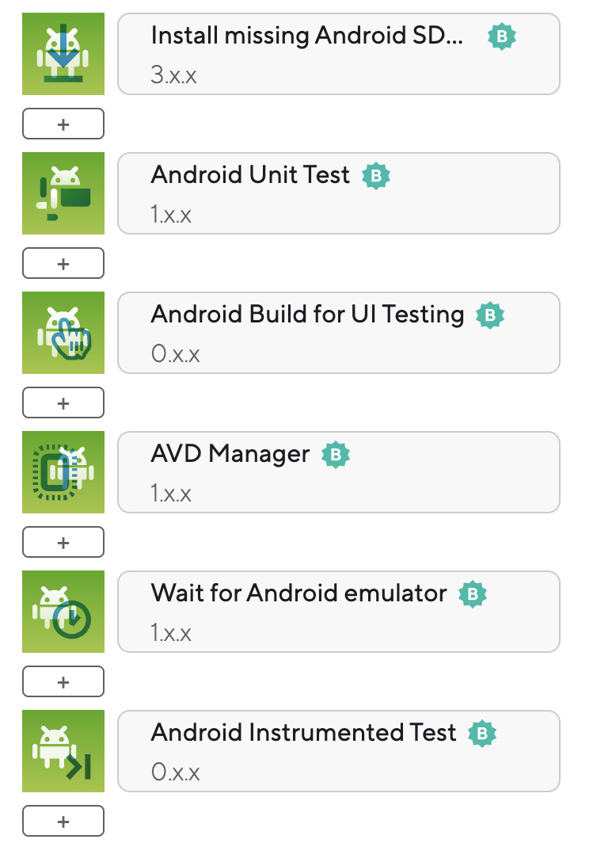Click the verified badge next to Android Instrumented Test
Screen dimensions: 616x843
pyautogui.click(x=482, y=734)
